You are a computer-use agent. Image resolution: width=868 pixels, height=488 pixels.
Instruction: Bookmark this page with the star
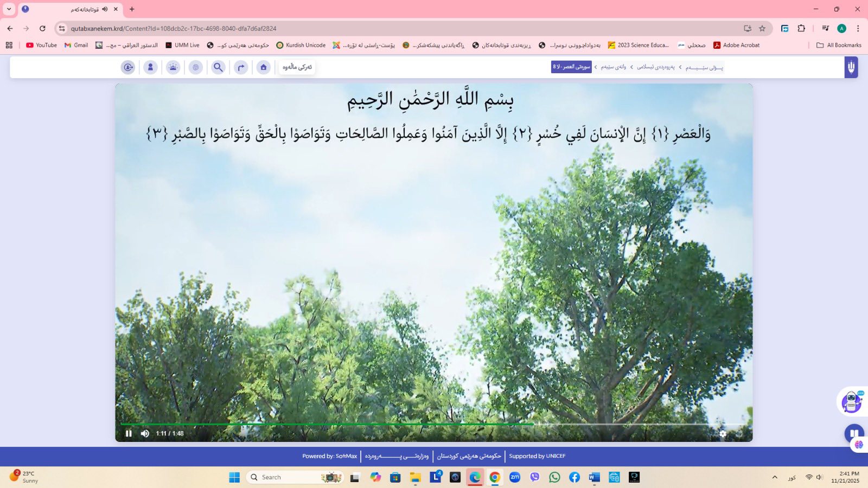762,28
